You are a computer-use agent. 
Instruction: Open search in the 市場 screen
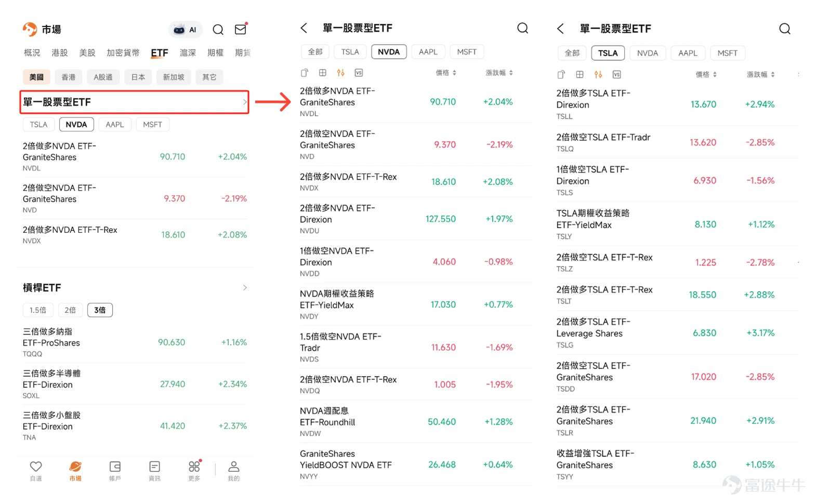218,30
